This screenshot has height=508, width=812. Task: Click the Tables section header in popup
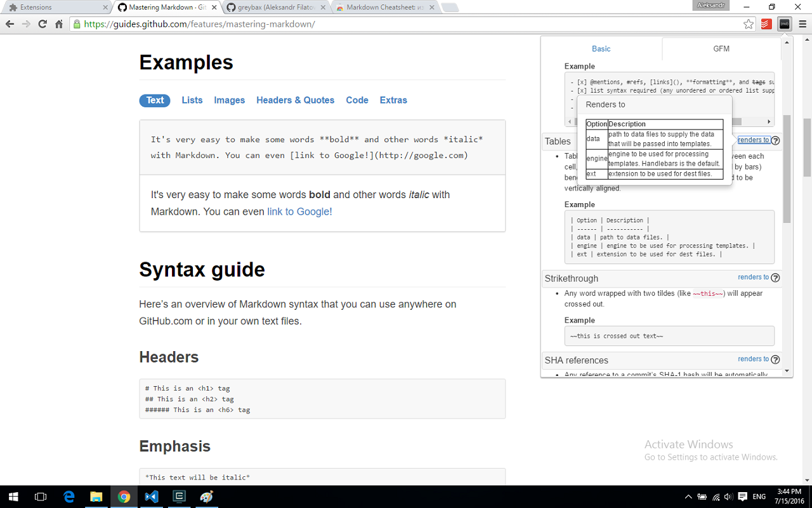662,141
